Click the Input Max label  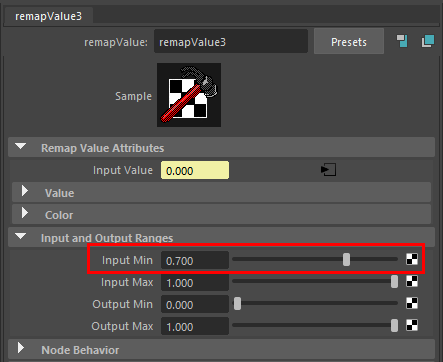tap(127, 282)
